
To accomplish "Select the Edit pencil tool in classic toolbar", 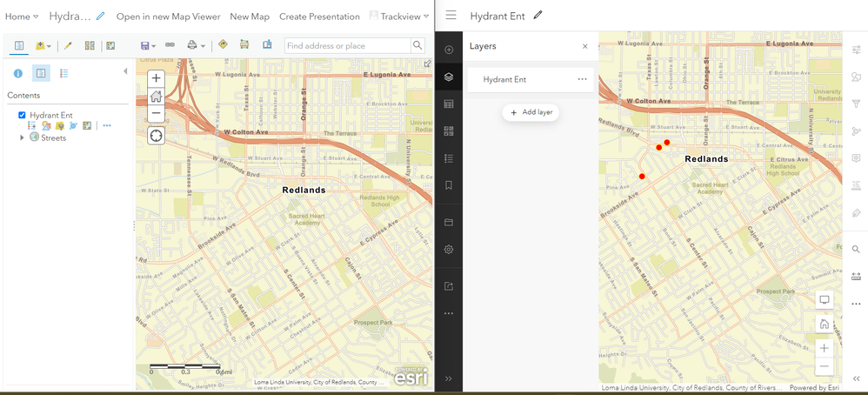I will (68, 45).
